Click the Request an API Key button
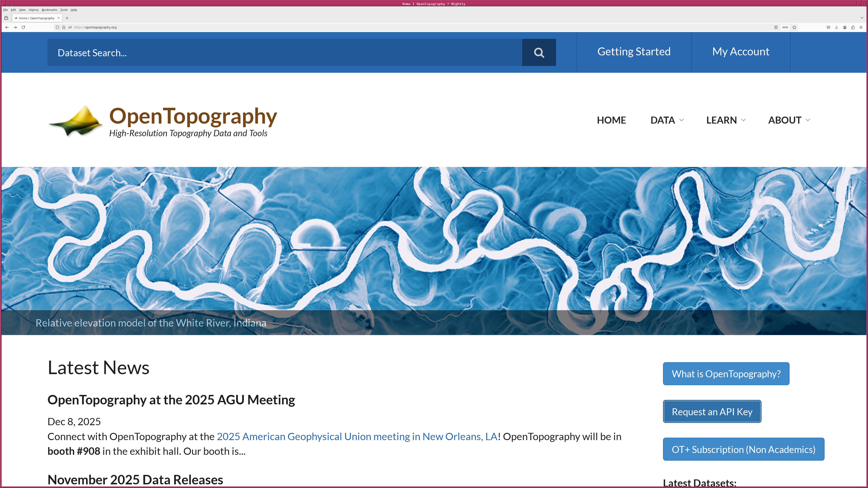 (712, 411)
